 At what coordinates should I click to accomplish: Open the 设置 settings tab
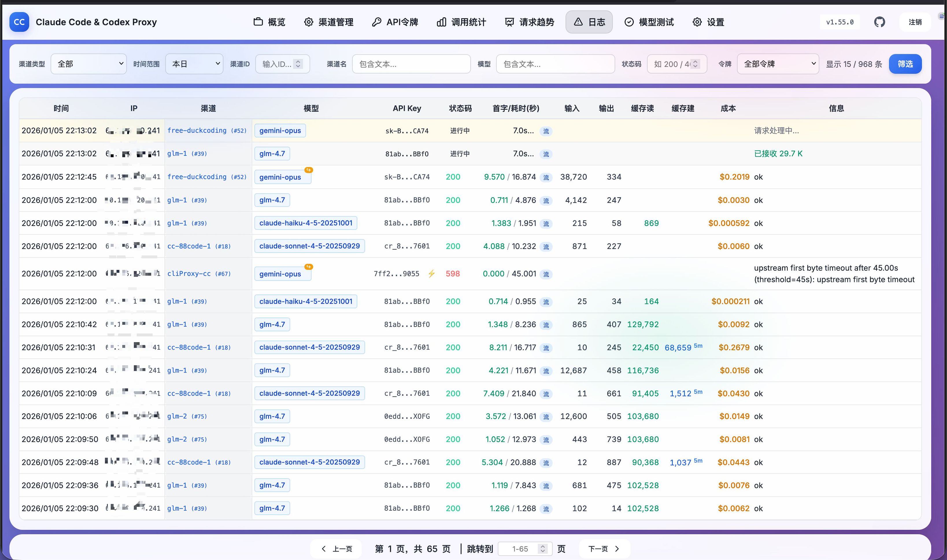(709, 22)
